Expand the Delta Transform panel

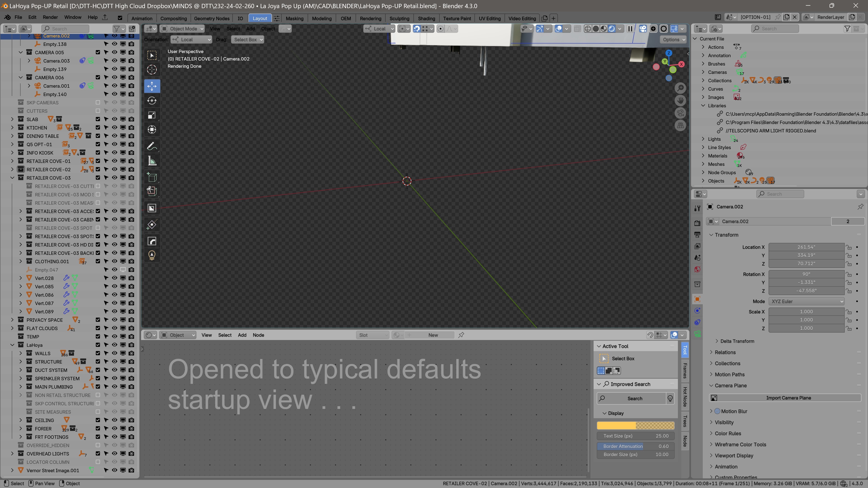(x=737, y=341)
